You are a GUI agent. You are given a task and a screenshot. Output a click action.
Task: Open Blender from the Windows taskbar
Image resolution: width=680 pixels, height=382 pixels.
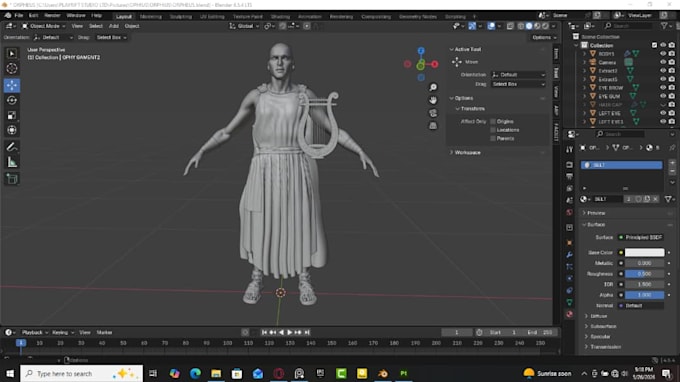pyautogui.click(x=382, y=373)
